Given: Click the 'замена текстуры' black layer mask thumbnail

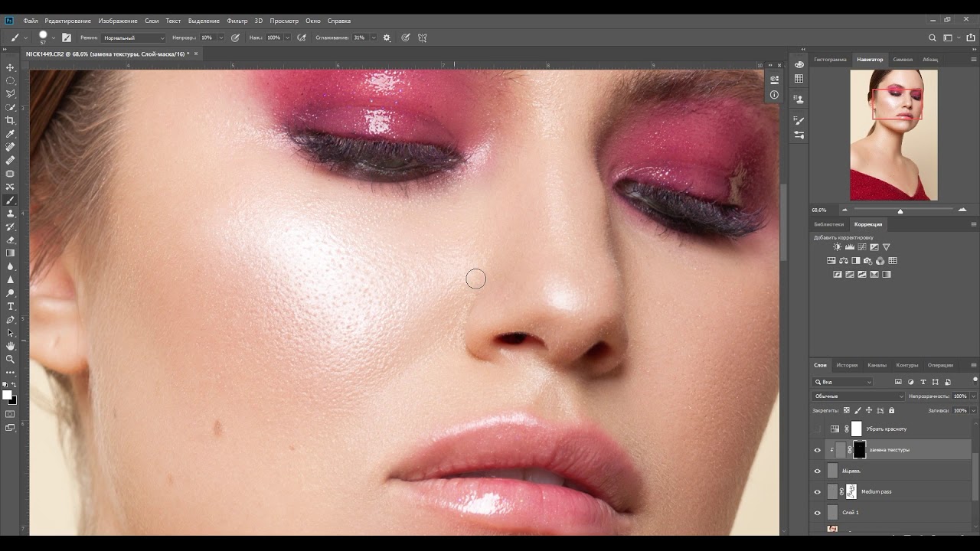Looking at the screenshot, I should tap(859, 450).
